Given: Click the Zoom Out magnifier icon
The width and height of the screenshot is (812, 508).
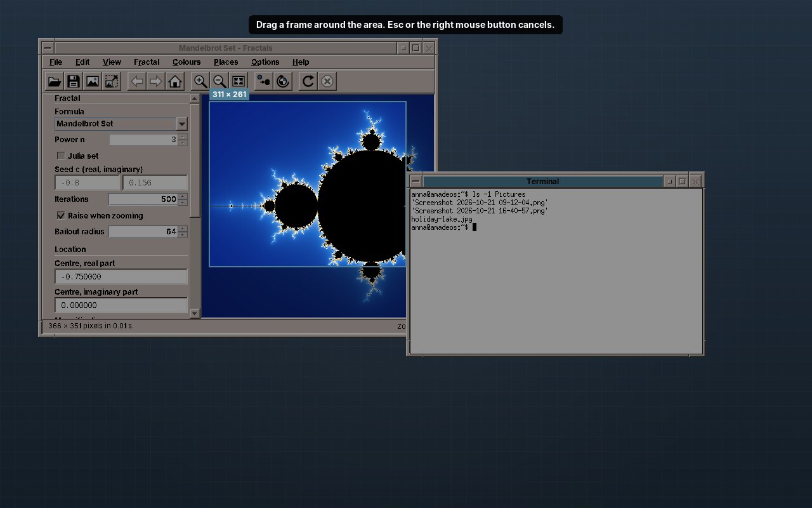Looking at the screenshot, I should point(219,81).
